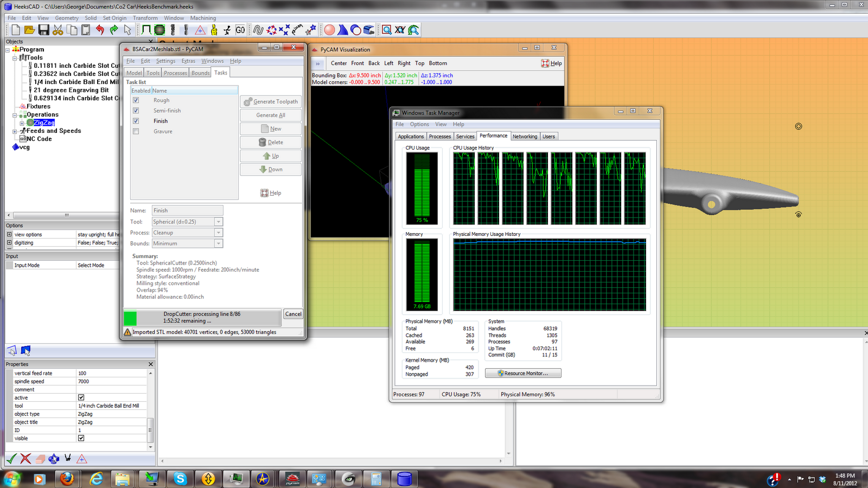Click Generate Toolpath in PyCAM tasks panel
This screenshot has width=868, height=488.
[270, 101]
